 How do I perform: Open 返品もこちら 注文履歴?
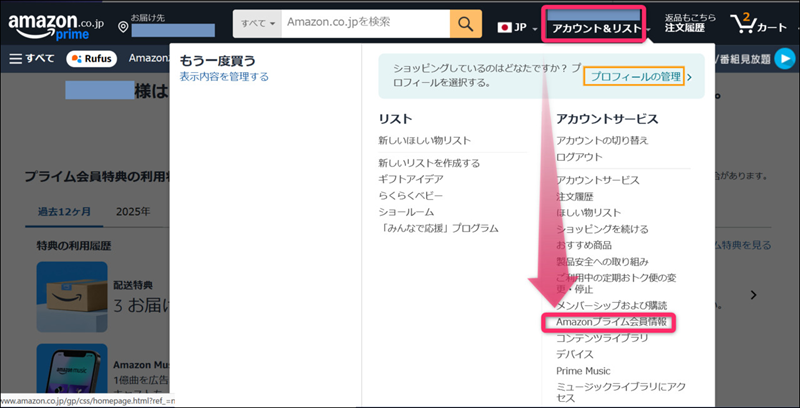click(689, 23)
